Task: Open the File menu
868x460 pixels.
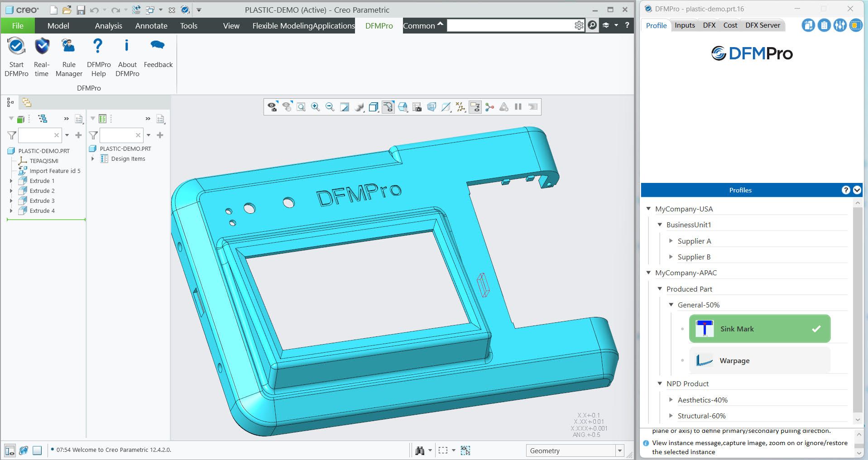Action: [x=18, y=26]
